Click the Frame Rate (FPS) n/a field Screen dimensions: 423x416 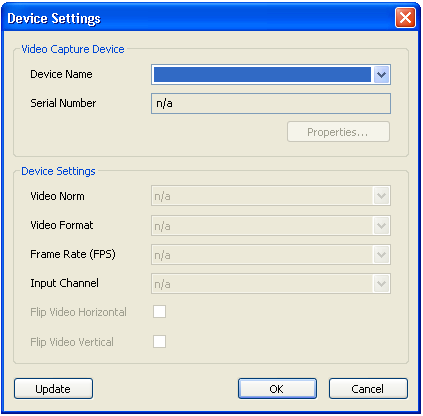coord(271,255)
